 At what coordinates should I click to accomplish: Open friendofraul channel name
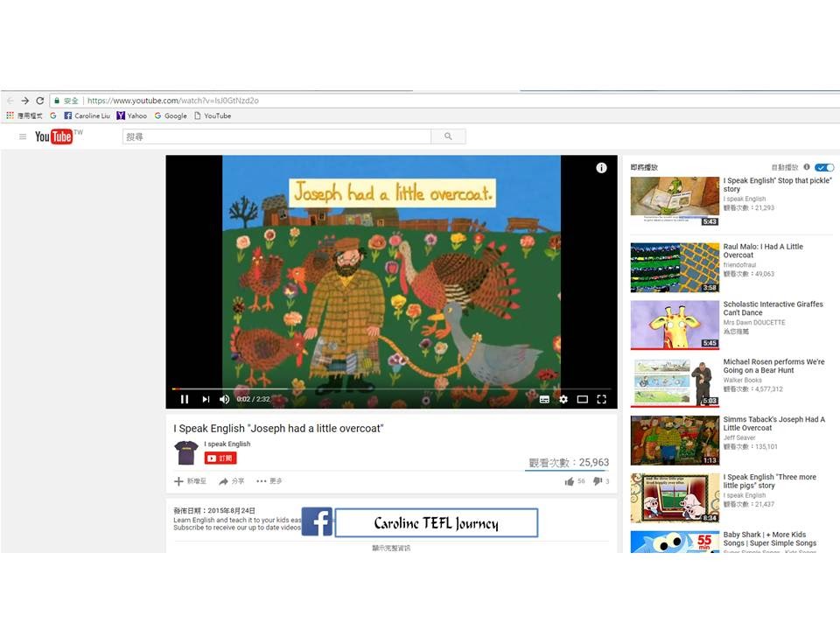[740, 264]
